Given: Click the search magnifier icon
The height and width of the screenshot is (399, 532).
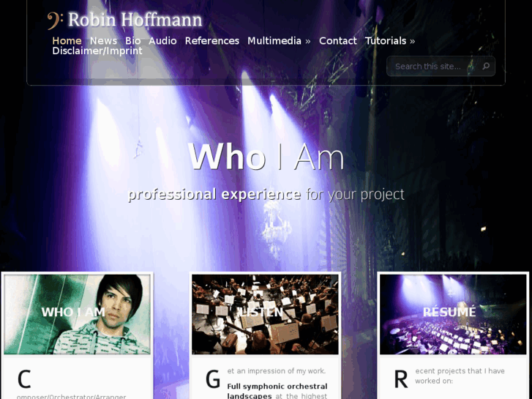Looking at the screenshot, I should pos(486,66).
